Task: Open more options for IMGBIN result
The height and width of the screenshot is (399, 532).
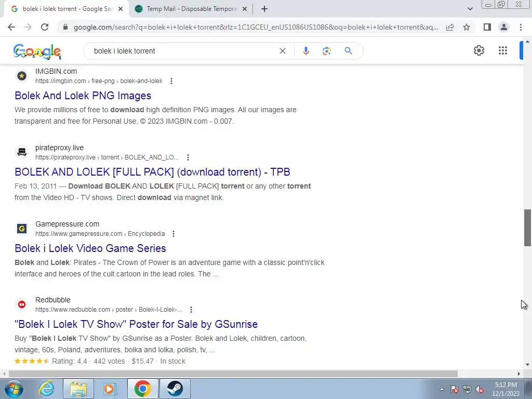Action: coord(171,81)
